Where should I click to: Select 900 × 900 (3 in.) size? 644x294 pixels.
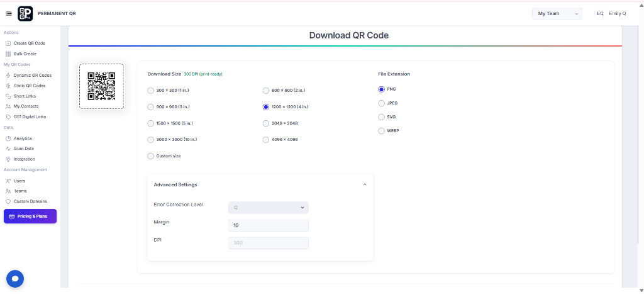150,107
